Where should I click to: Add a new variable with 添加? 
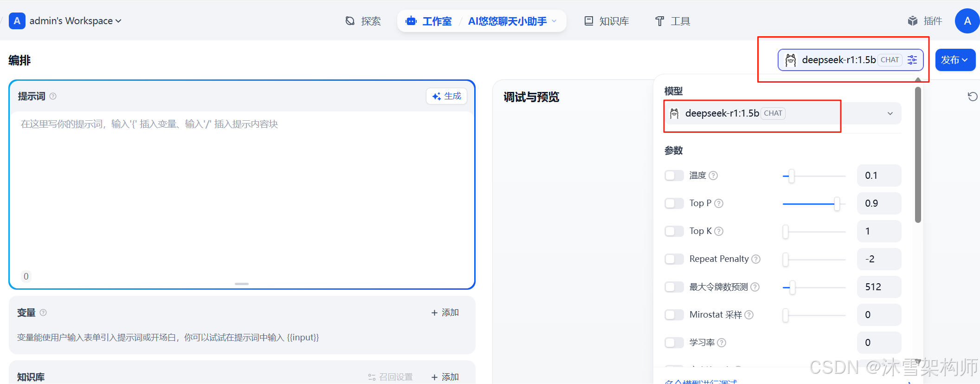445,312
